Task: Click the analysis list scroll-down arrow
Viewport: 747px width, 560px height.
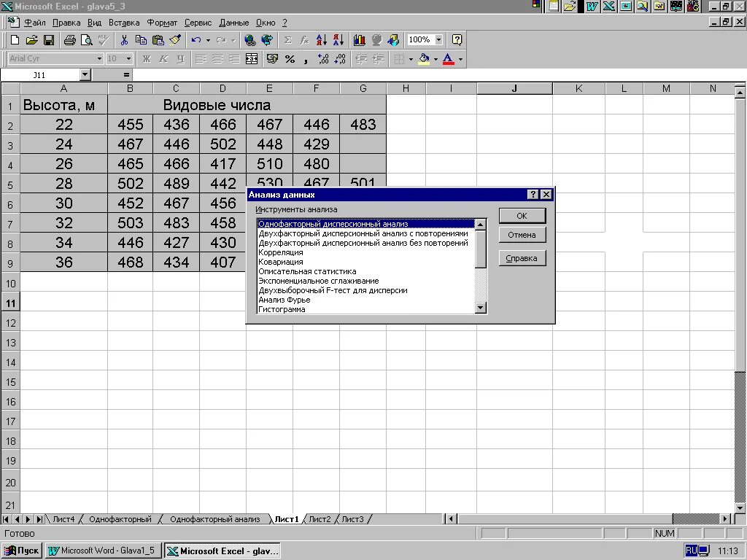Action: [481, 308]
